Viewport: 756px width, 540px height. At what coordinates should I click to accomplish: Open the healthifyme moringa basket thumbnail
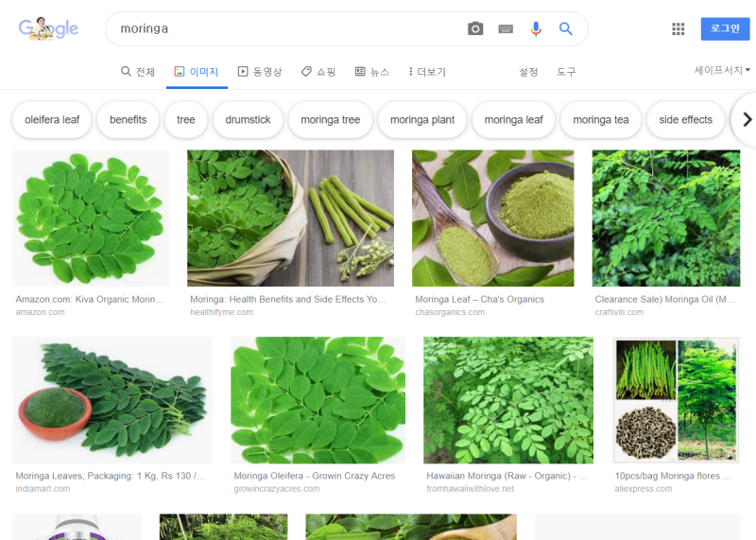point(290,218)
